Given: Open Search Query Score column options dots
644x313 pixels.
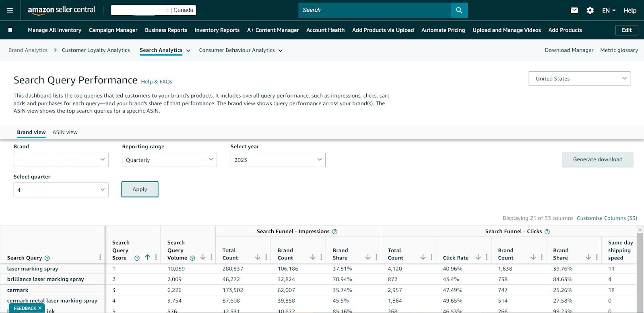Looking at the screenshot, I should click(156, 257).
